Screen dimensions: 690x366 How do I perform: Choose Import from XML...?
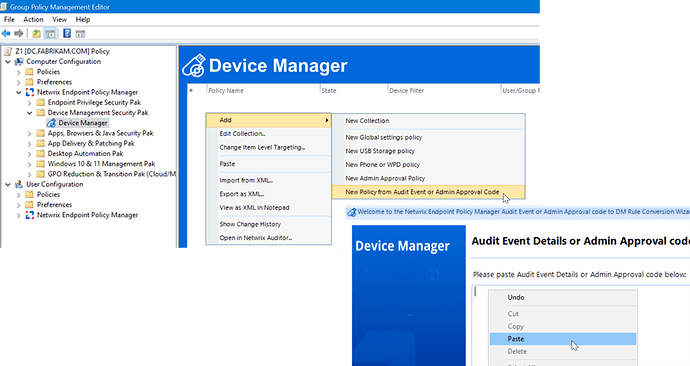pyautogui.click(x=268, y=180)
